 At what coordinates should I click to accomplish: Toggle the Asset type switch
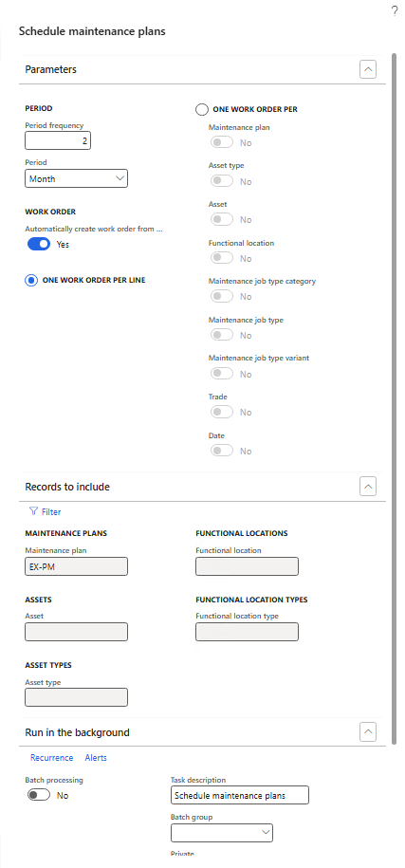(x=222, y=181)
